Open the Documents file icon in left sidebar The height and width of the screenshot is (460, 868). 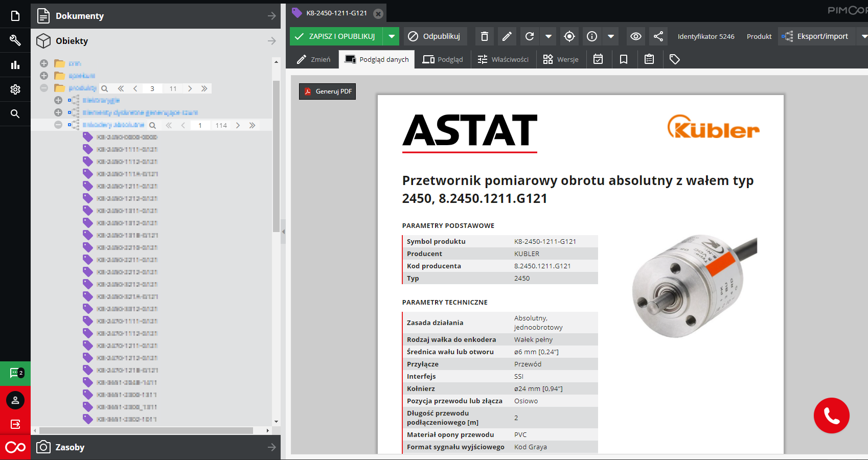15,16
